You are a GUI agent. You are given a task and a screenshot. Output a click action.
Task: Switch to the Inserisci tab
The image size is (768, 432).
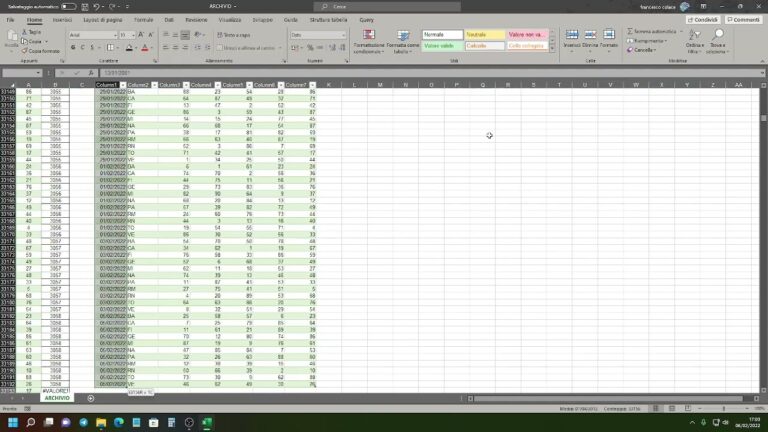click(x=62, y=20)
